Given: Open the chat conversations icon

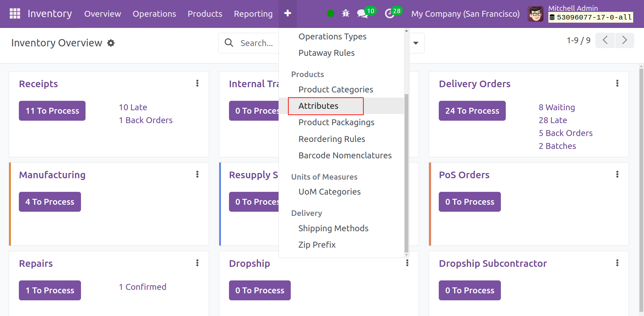Looking at the screenshot, I should (362, 14).
